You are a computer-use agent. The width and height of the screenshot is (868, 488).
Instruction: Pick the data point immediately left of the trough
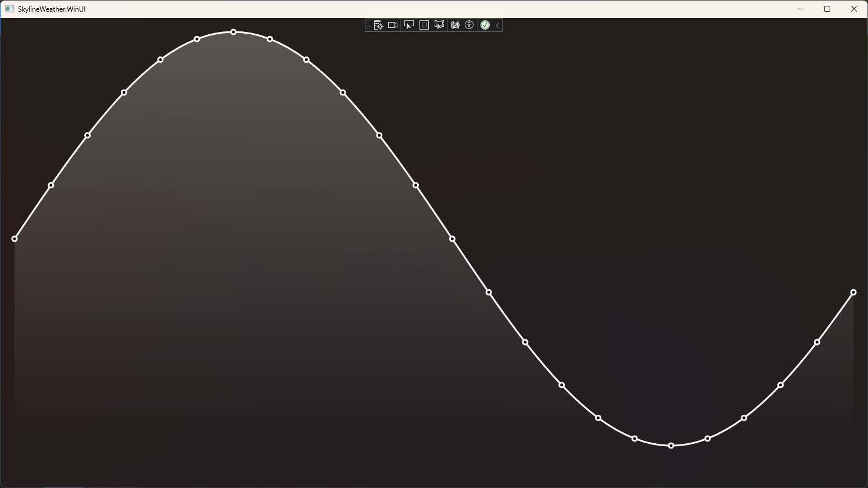[x=634, y=439]
